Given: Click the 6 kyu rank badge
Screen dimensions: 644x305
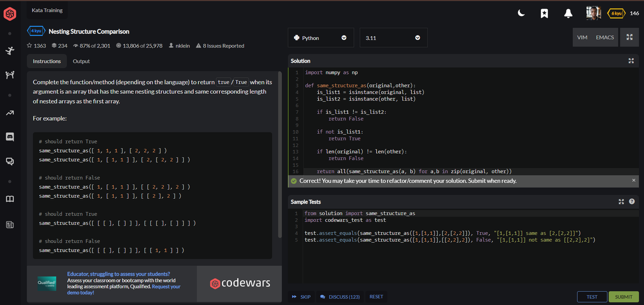Looking at the screenshot, I should [616, 13].
